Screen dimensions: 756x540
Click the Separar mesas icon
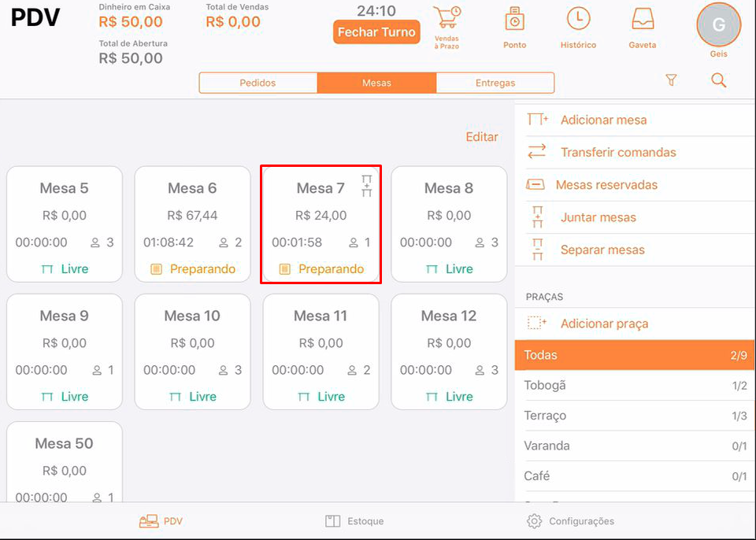(538, 250)
